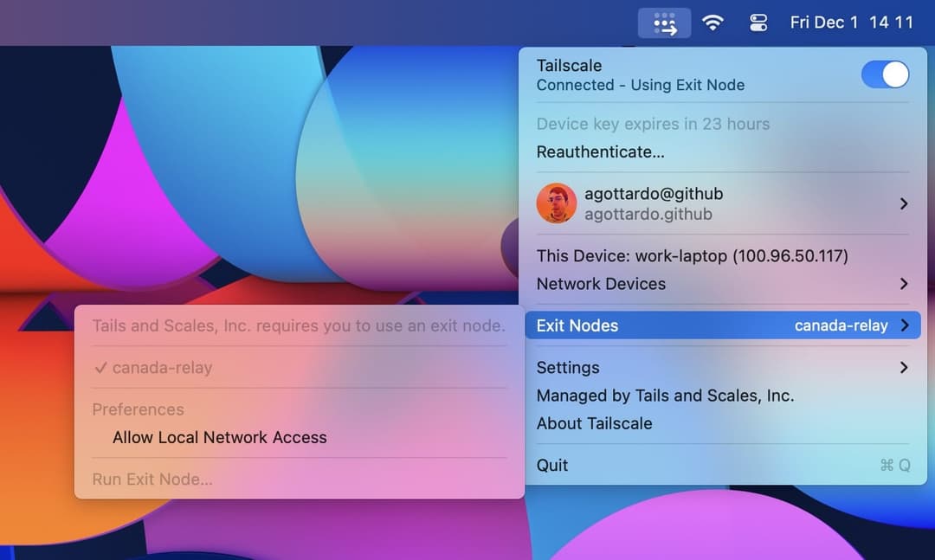Quit Tailscale from the menu
Viewport: 935px width, 560px height.
tap(551, 465)
